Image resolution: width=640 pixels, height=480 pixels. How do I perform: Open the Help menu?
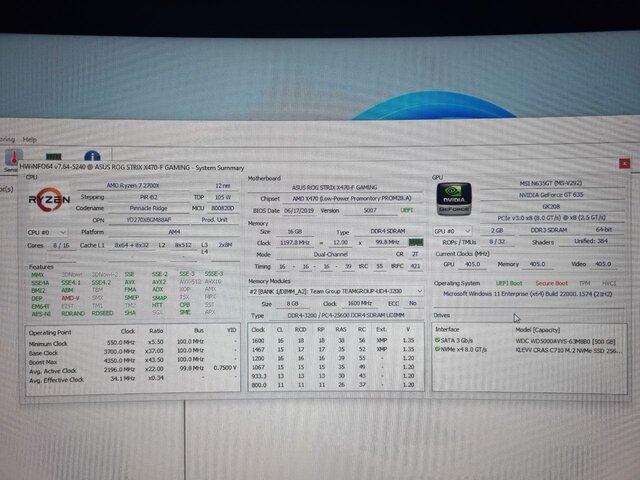(30, 139)
